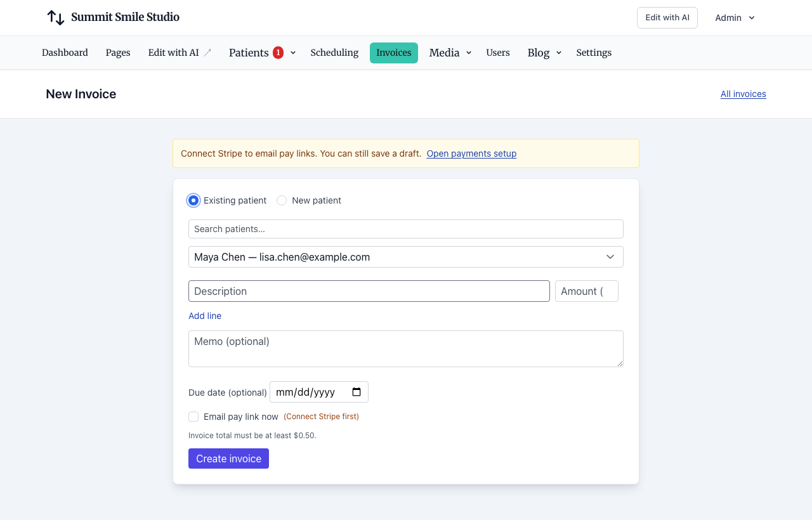812x520 pixels.
Task: Click the Create invoice button
Action: [228, 458]
